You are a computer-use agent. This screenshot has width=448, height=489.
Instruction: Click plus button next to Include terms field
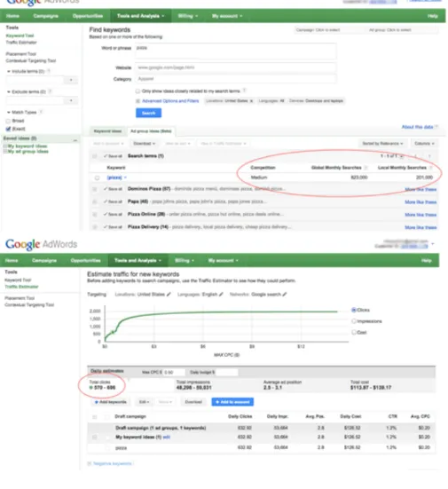pyautogui.click(x=71, y=80)
